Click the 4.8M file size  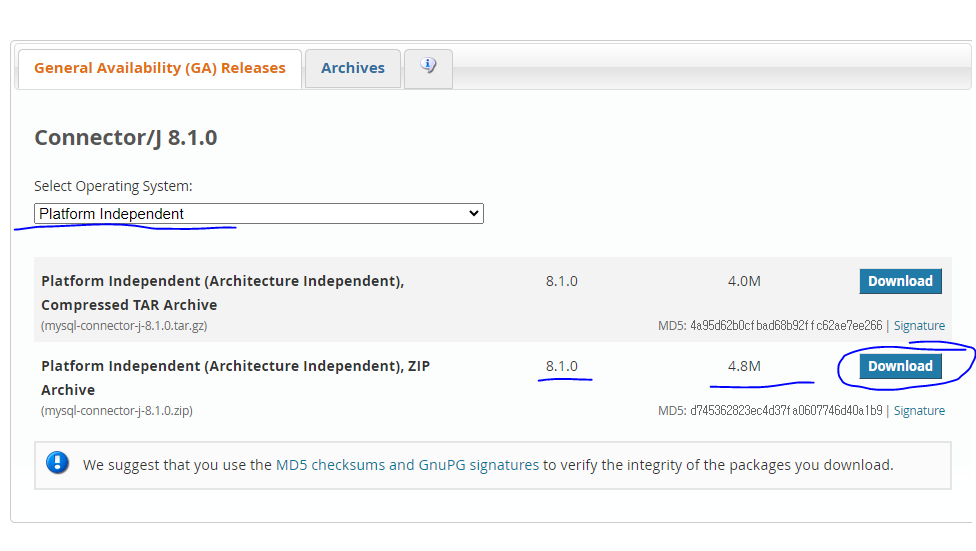(x=744, y=366)
